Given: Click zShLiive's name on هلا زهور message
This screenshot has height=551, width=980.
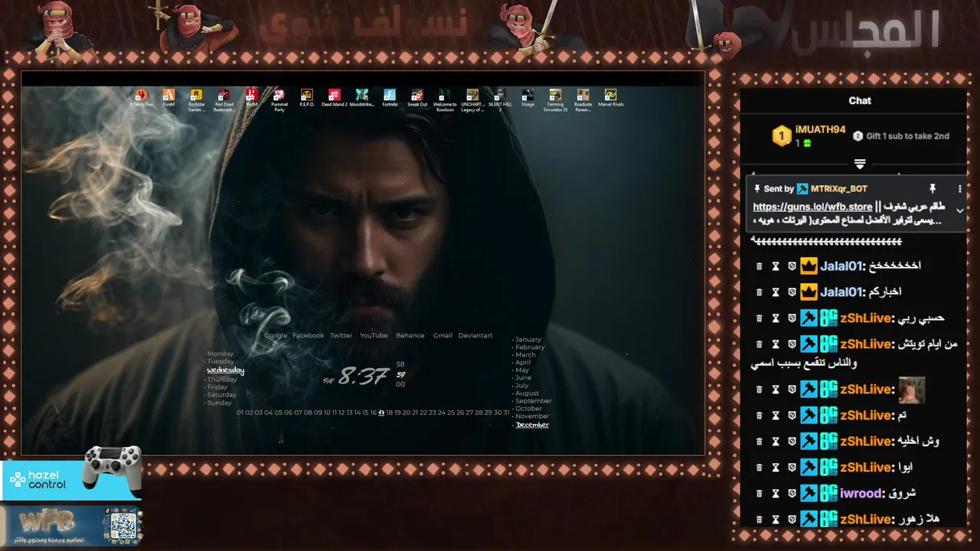Looking at the screenshot, I should click(x=865, y=520).
